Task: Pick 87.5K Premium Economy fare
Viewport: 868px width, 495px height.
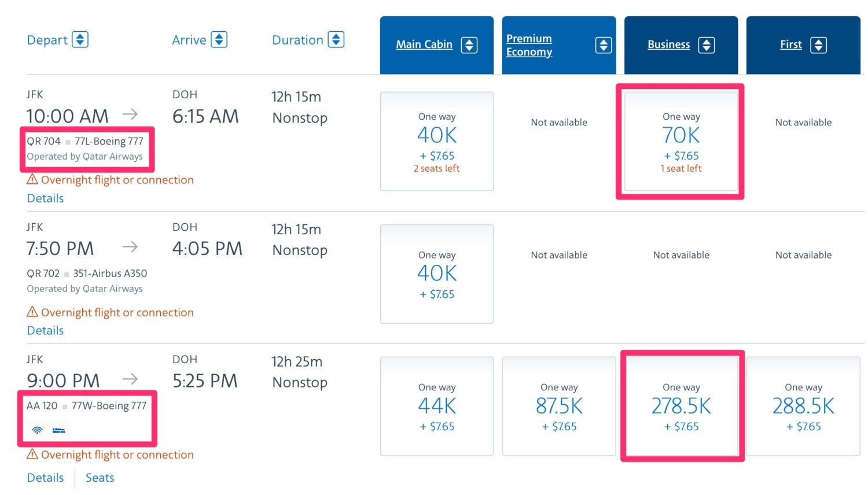Action: pyautogui.click(x=558, y=406)
